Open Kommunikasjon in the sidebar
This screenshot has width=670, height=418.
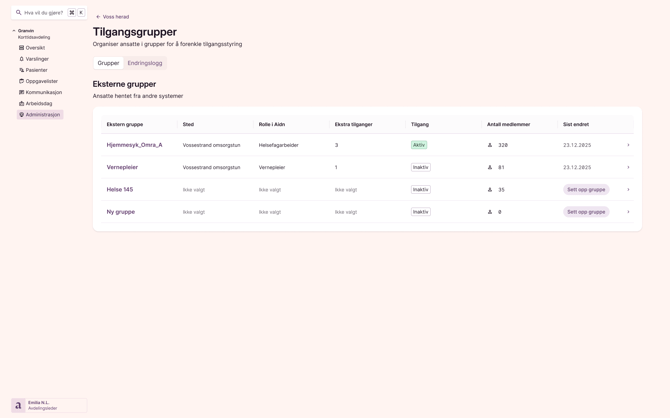click(x=43, y=92)
